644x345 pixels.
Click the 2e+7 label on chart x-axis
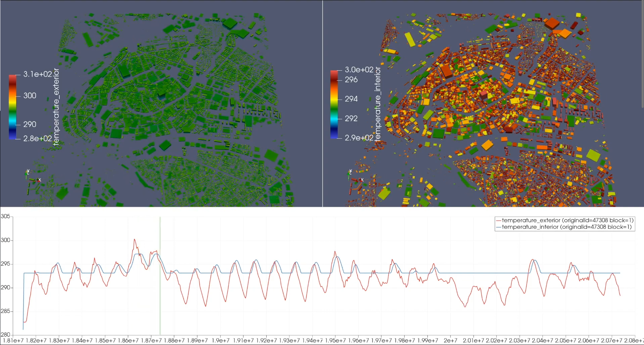click(450, 341)
